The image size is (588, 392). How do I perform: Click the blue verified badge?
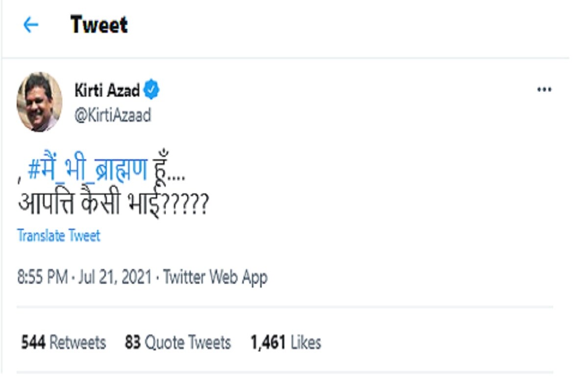tap(151, 90)
